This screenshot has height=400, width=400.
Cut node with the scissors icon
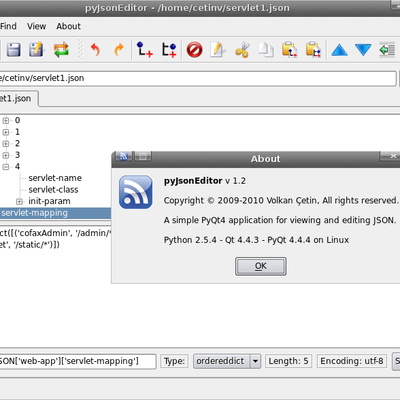coord(242,50)
